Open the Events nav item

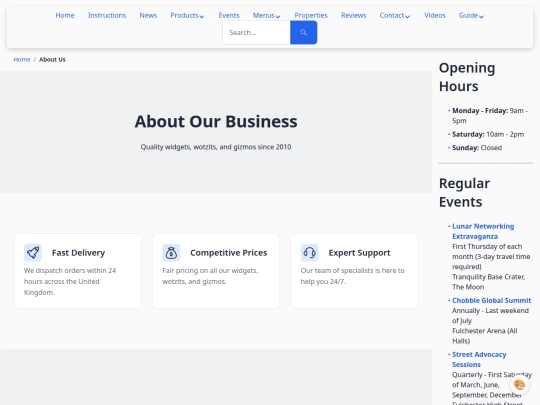coord(229,15)
